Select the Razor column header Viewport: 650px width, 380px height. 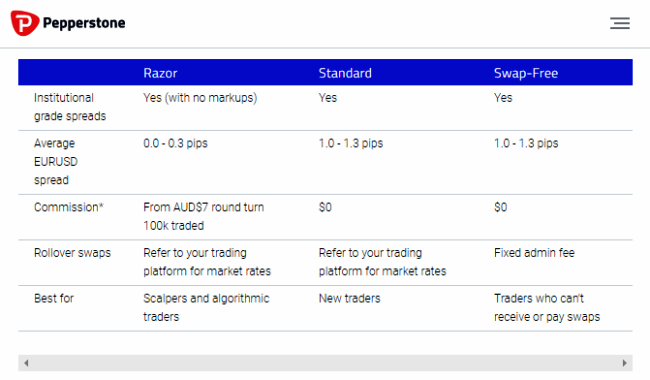[160, 73]
